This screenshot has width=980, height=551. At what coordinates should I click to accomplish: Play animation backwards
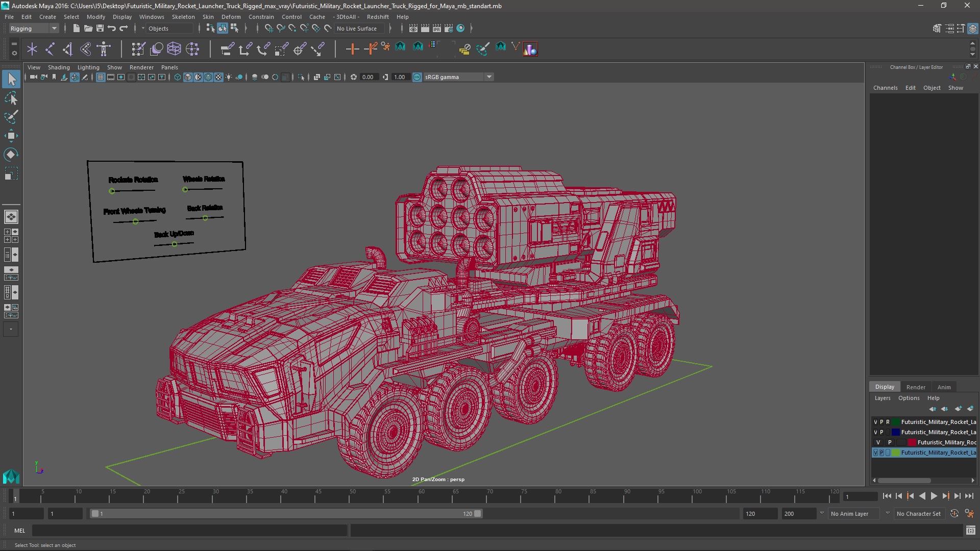coord(922,496)
